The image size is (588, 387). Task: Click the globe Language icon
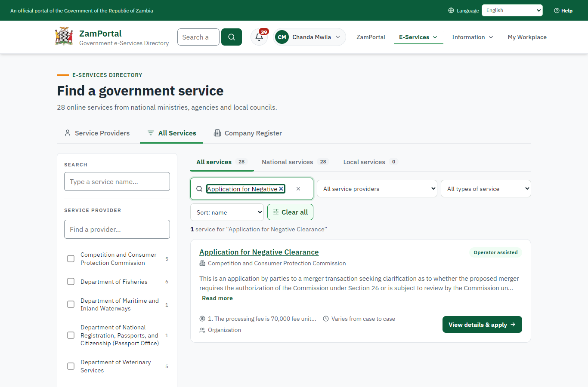pyautogui.click(x=451, y=10)
